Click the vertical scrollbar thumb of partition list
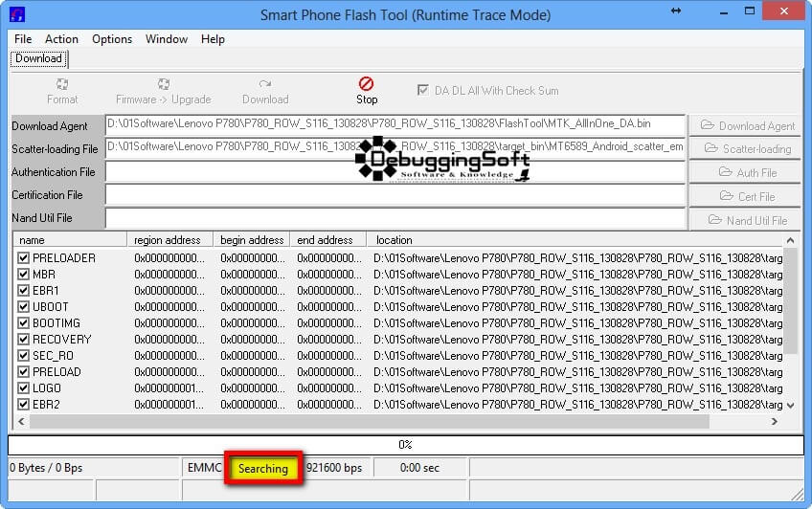This screenshot has width=812, height=509. 790,301
